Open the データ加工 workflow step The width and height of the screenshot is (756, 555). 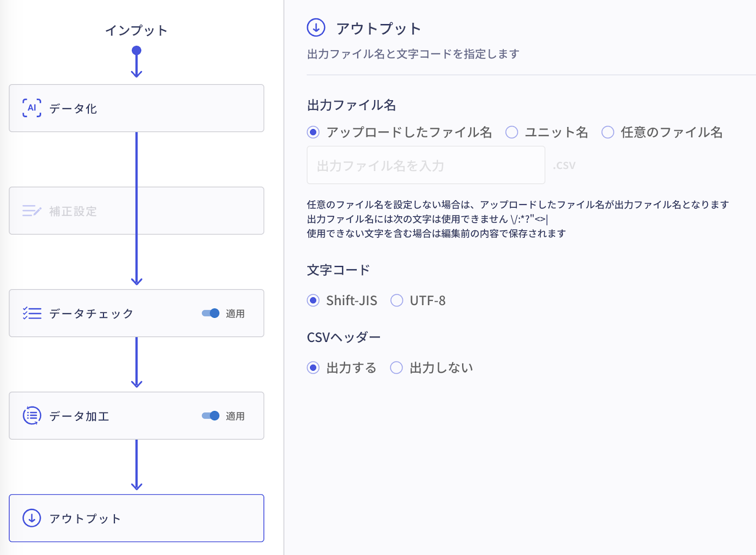[x=137, y=416]
